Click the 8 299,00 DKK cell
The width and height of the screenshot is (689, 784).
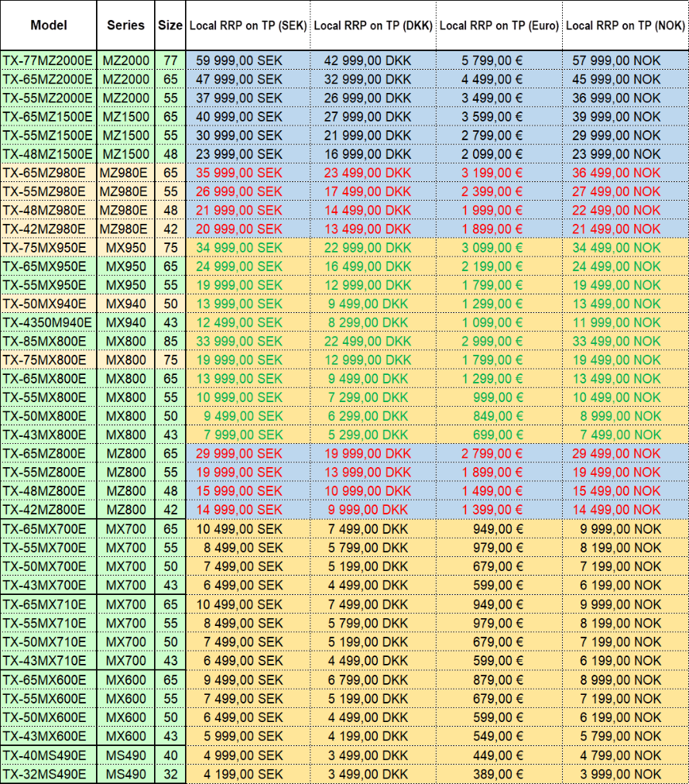tap(372, 322)
